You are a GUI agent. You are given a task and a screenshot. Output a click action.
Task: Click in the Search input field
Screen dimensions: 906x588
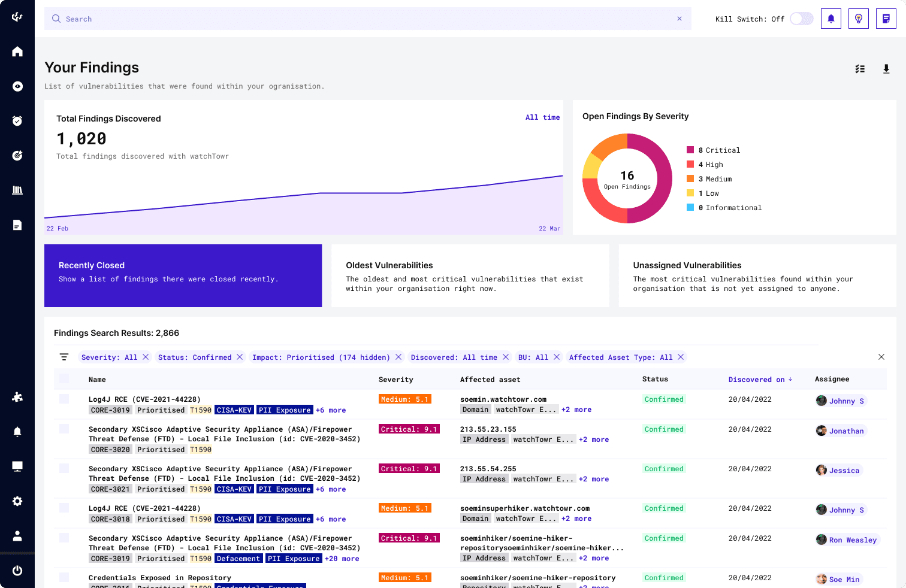tap(368, 19)
